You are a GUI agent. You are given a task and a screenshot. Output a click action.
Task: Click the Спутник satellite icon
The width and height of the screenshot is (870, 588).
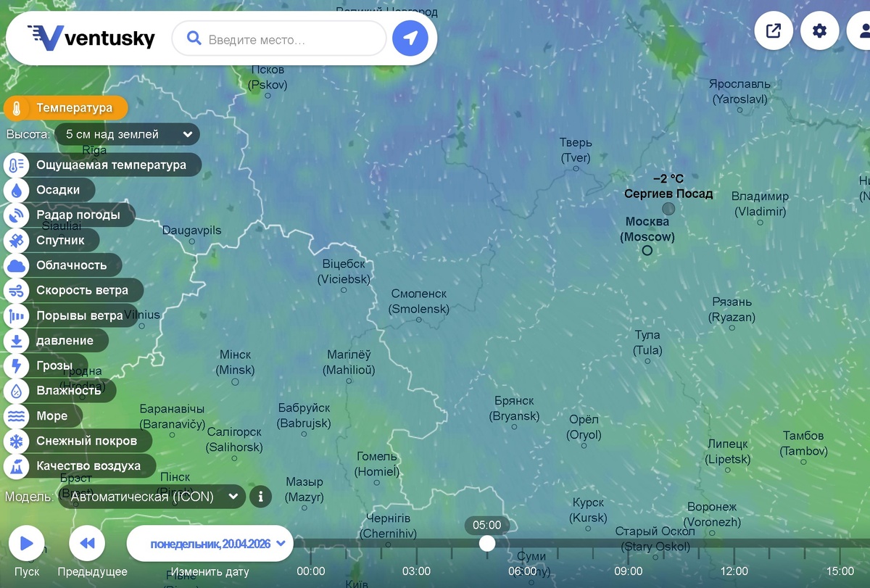click(15, 240)
